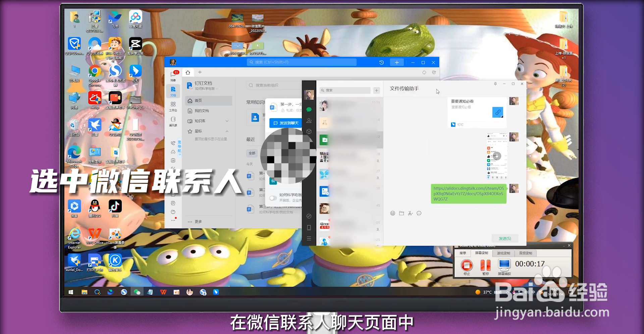This screenshot has height=334, width=644.
Task: Open Google Chrome desktop shortcut
Action: click(x=95, y=75)
